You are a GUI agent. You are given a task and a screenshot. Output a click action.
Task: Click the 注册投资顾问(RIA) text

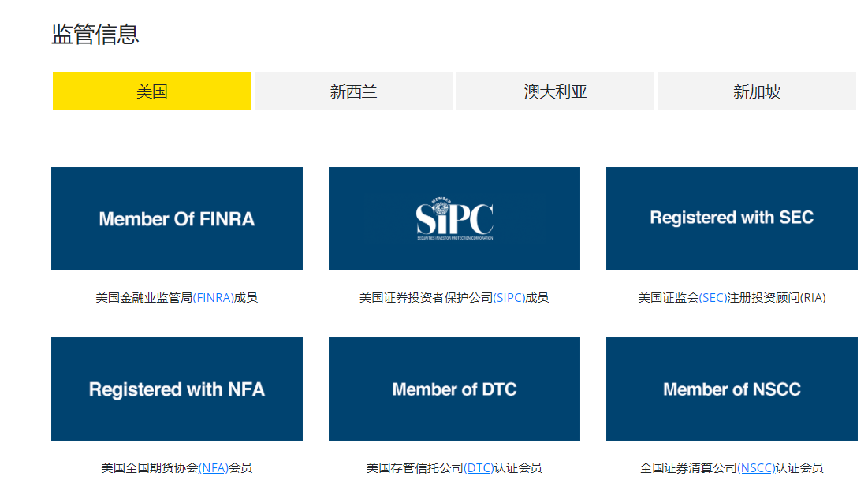(x=777, y=298)
